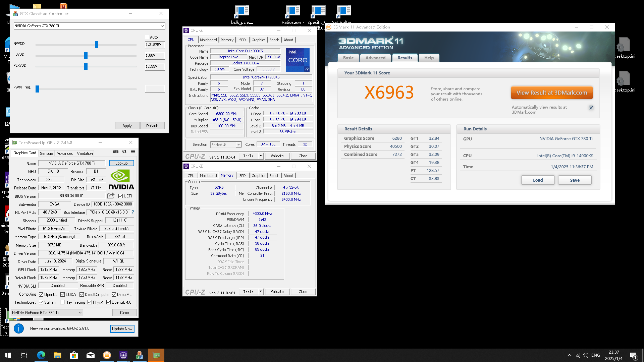Enable the Ray Tracing checkbox

click(62, 302)
